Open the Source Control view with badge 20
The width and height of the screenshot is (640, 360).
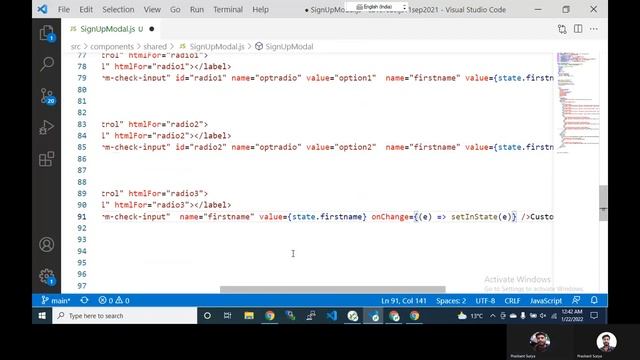click(47, 96)
